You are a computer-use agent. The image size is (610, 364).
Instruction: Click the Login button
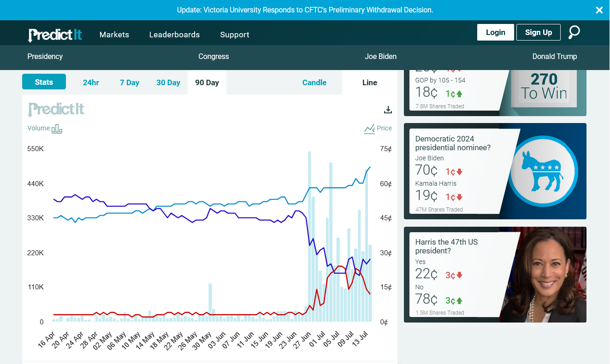495,32
